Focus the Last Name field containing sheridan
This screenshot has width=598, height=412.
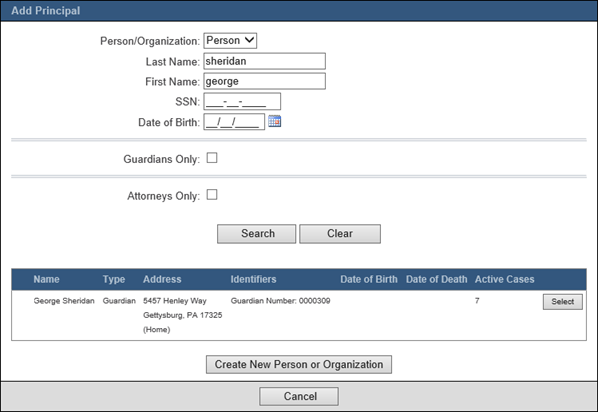pos(265,61)
